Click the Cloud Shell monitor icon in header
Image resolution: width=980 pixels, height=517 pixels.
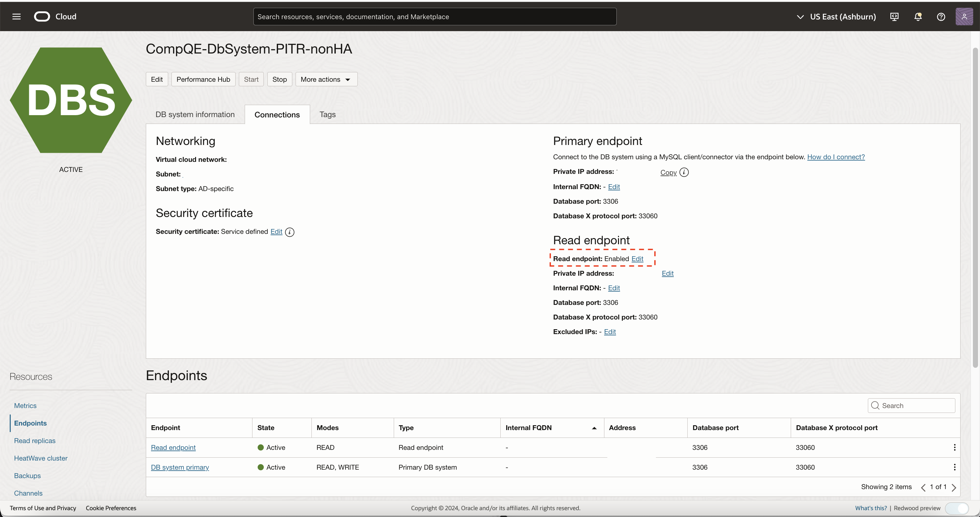point(894,17)
